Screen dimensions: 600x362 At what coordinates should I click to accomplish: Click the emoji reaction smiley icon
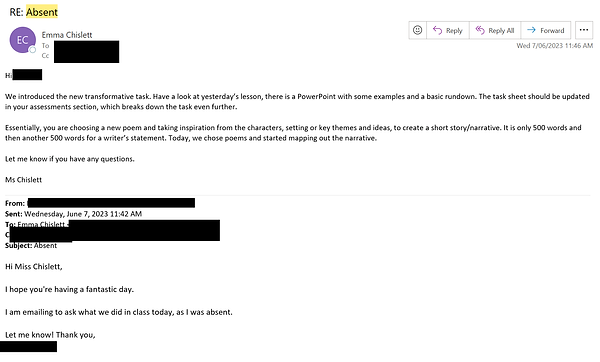417,30
